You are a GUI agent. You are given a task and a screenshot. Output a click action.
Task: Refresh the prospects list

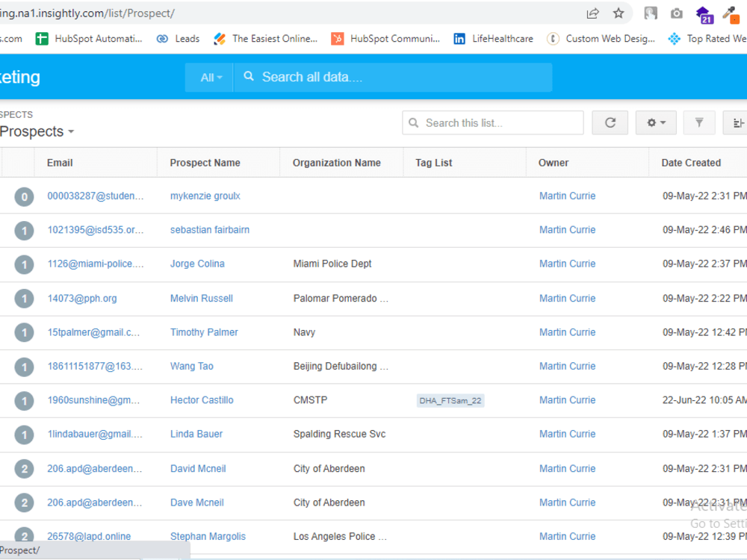(x=610, y=123)
